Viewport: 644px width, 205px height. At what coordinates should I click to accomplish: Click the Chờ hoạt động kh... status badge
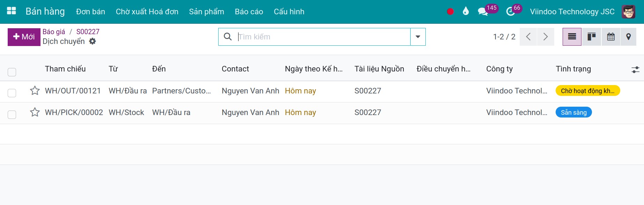tap(588, 91)
